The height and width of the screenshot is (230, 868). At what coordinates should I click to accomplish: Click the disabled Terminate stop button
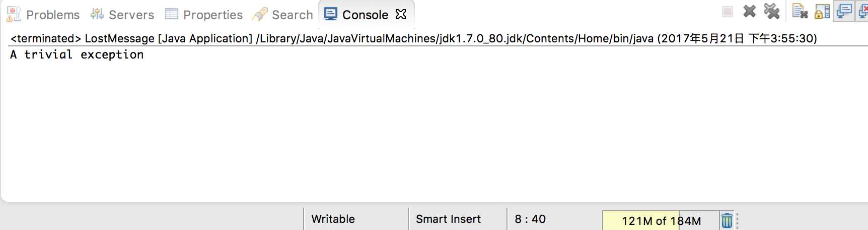tap(727, 12)
